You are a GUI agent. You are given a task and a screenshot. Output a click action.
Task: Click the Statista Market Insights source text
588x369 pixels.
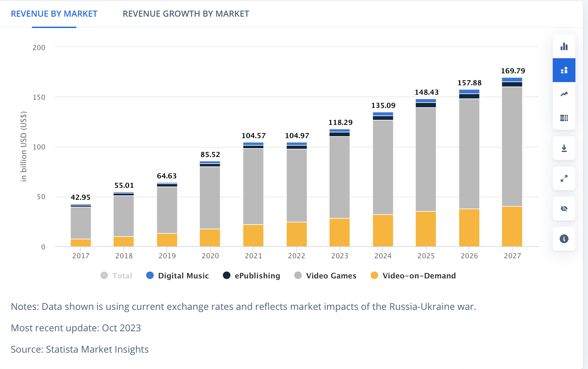pyautogui.click(x=97, y=349)
